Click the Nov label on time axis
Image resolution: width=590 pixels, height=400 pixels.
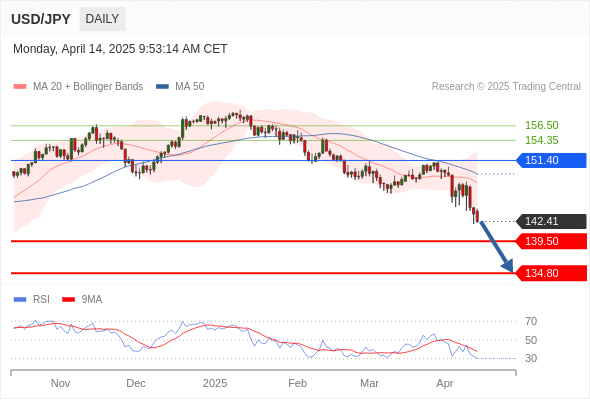coord(60,383)
